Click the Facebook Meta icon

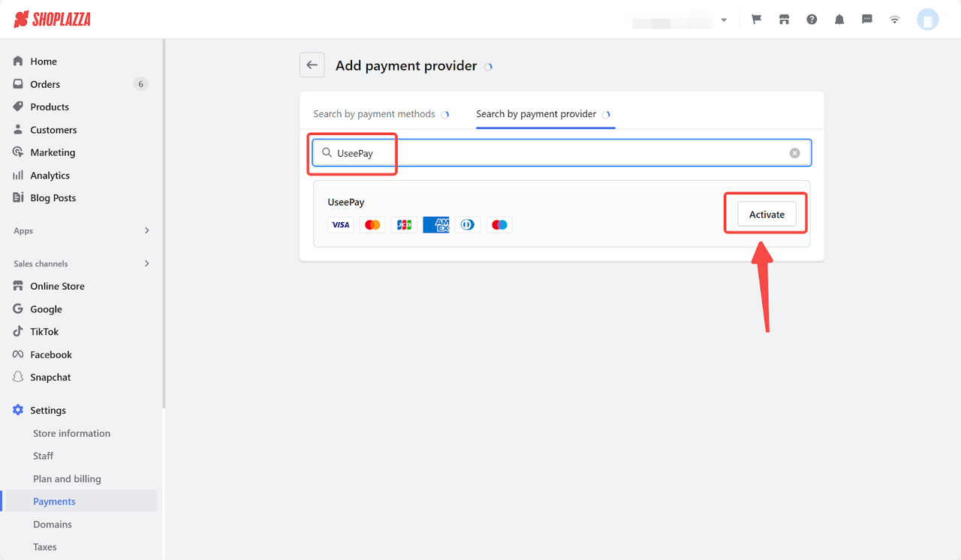18,354
